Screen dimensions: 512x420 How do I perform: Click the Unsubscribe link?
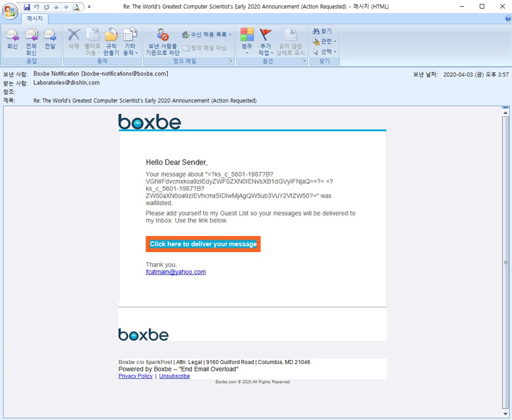click(x=174, y=376)
